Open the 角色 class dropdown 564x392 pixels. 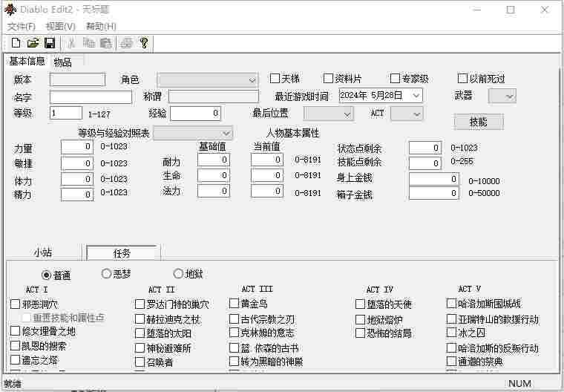(x=208, y=80)
